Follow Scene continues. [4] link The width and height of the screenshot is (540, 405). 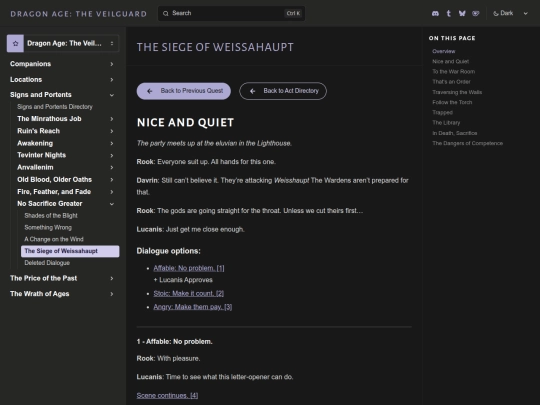[167, 395]
